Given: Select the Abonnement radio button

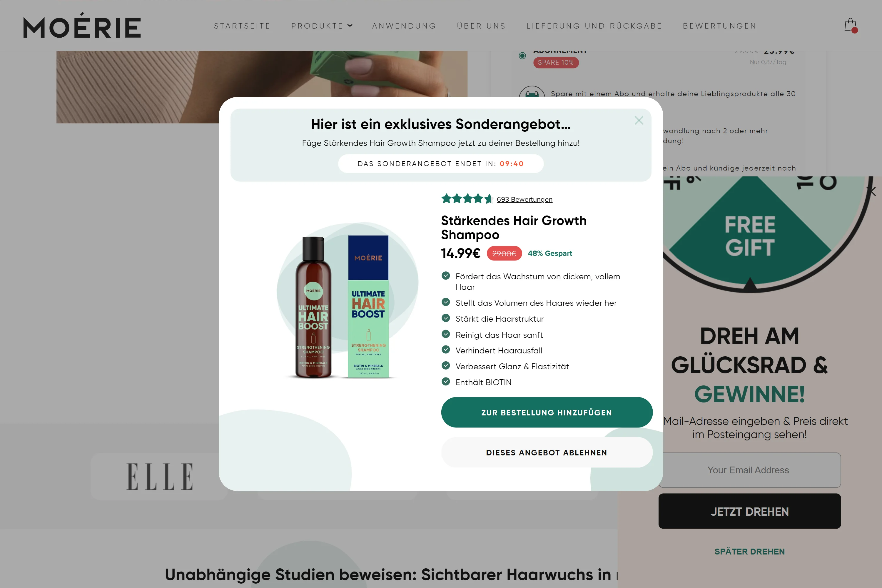Looking at the screenshot, I should pyautogui.click(x=522, y=56).
